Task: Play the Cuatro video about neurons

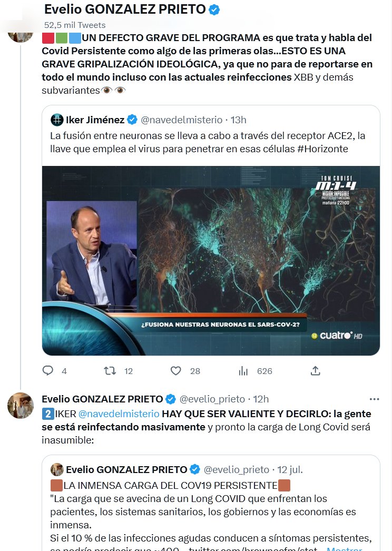Action: coord(211,261)
